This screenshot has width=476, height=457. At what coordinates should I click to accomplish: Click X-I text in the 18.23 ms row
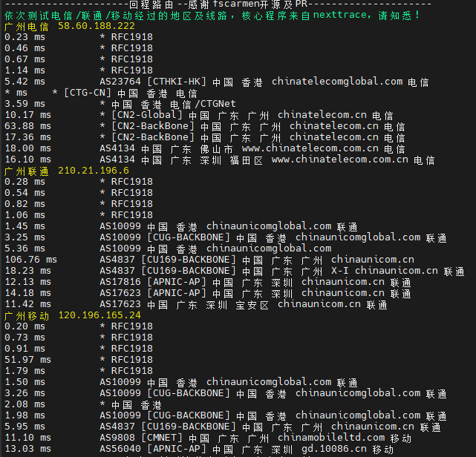[340, 271]
